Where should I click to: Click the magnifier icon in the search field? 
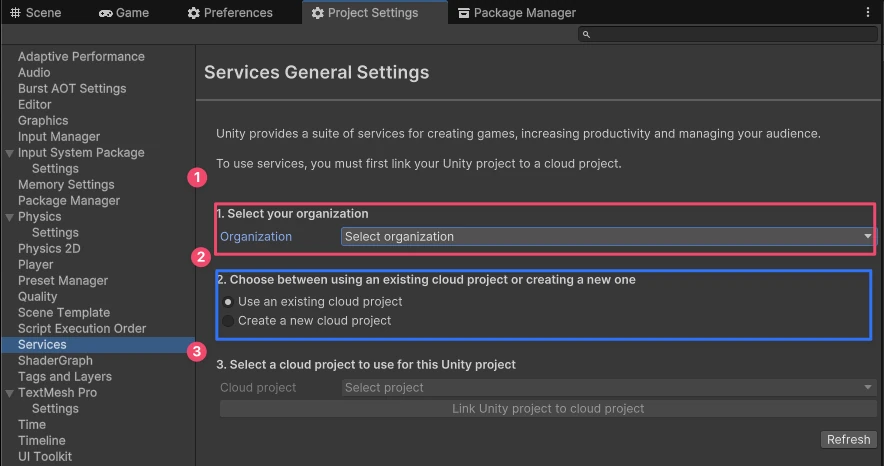tap(586, 34)
